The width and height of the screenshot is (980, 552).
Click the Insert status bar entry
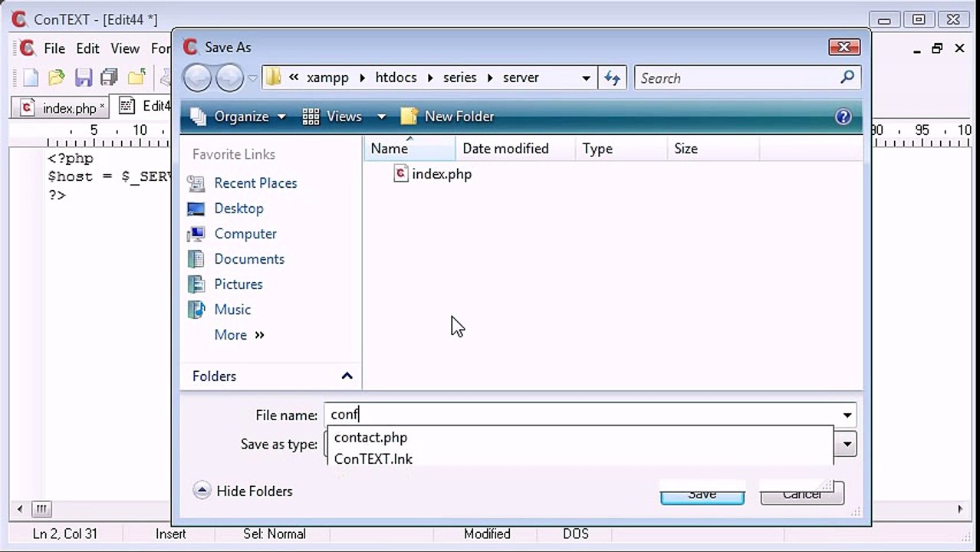tap(170, 534)
